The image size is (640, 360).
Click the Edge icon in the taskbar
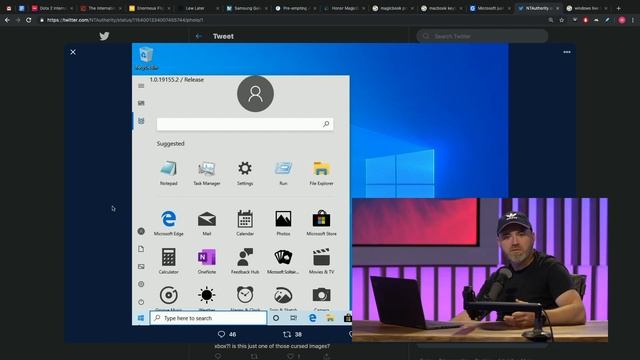tap(312, 318)
